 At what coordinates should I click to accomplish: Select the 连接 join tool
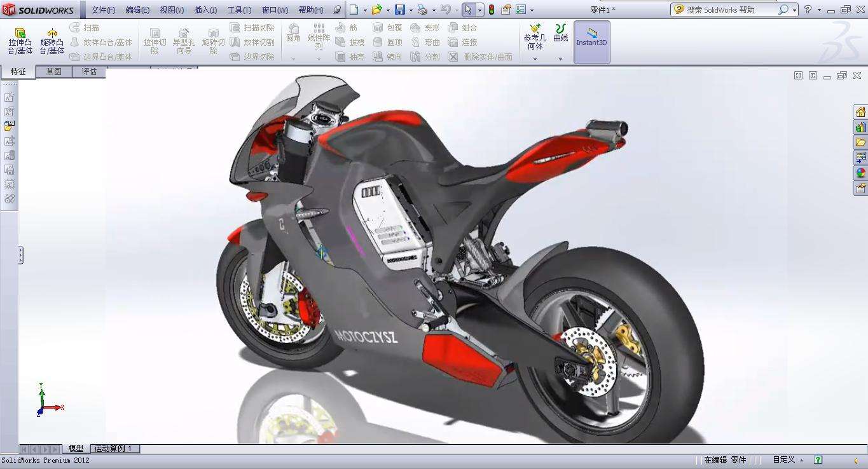click(462, 42)
